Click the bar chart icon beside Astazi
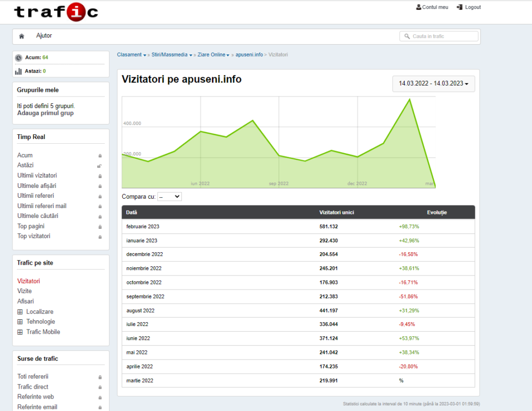532x411 pixels. coord(18,71)
